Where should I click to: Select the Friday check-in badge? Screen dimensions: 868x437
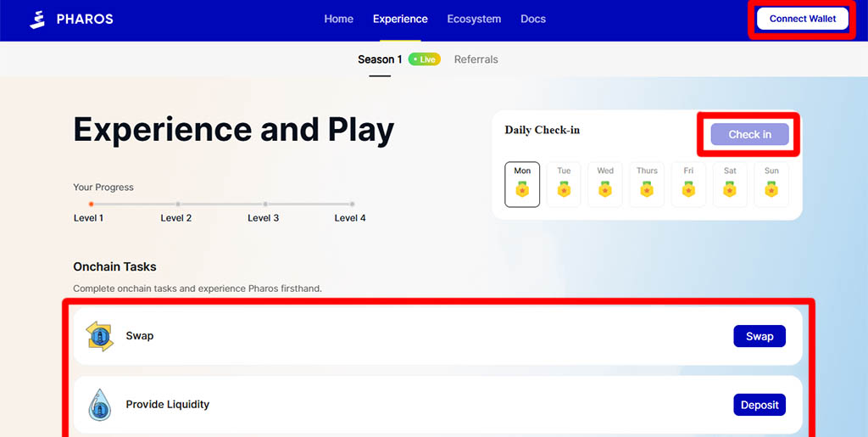[x=688, y=184]
